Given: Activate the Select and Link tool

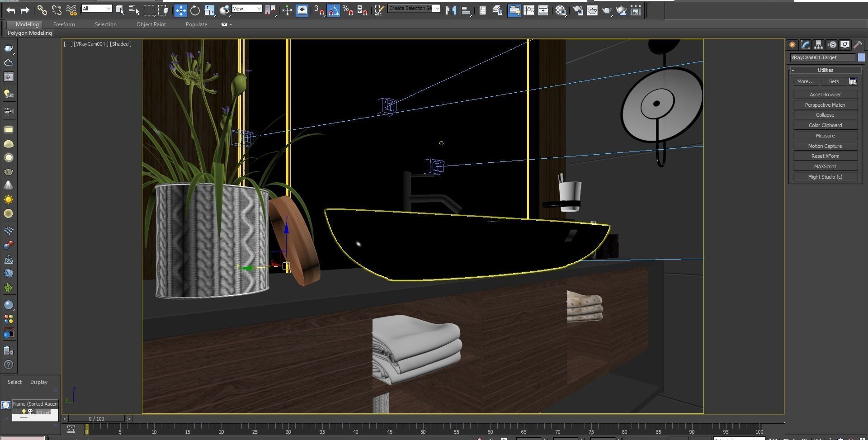Looking at the screenshot, I should [x=42, y=10].
